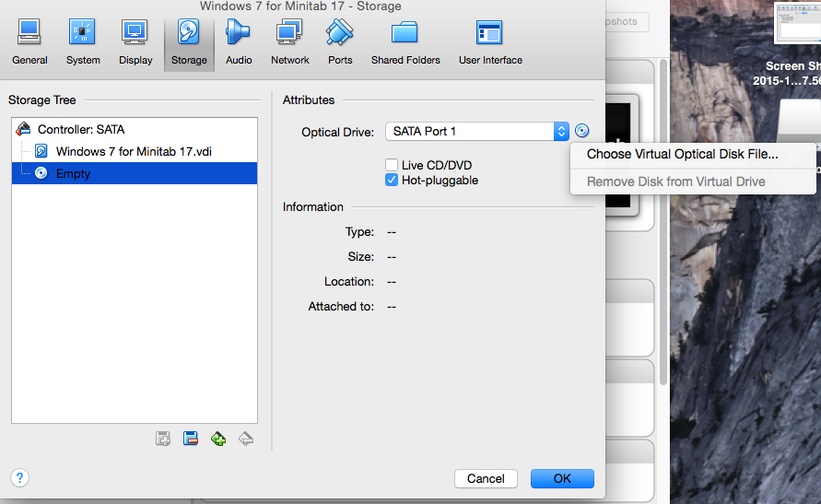821x504 pixels.
Task: Uncheck the Hot-pluggable checkbox
Action: coord(392,181)
